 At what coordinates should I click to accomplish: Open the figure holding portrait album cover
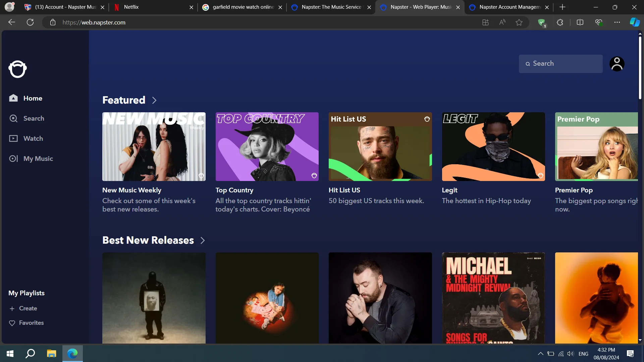[154, 298]
